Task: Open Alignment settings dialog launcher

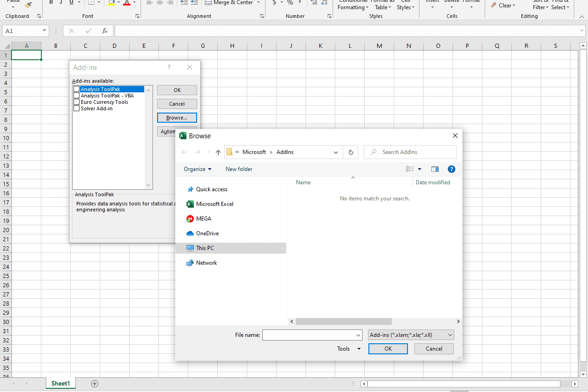Action: point(262,16)
